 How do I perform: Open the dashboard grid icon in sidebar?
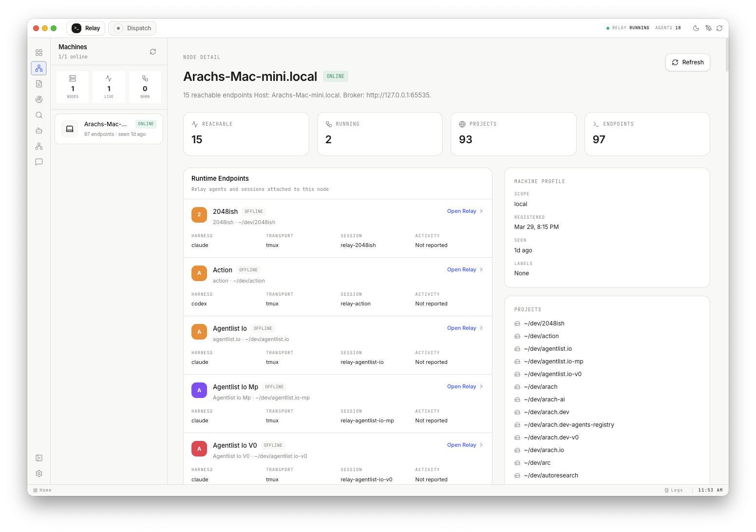click(x=39, y=53)
